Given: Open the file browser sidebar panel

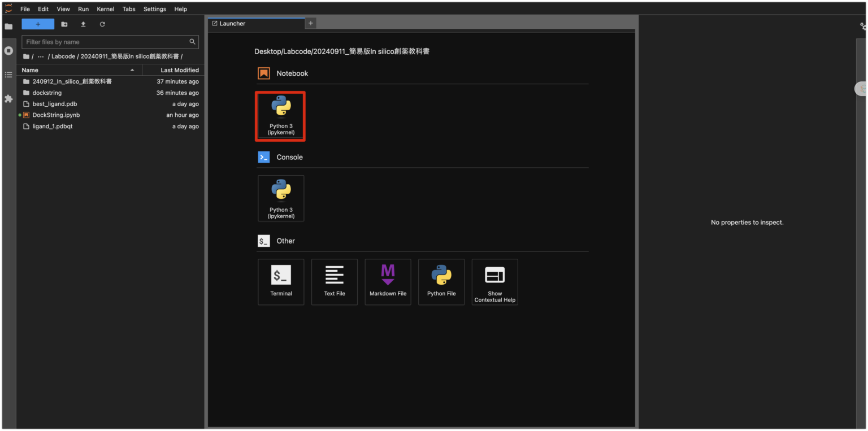Looking at the screenshot, I should pyautogui.click(x=8, y=25).
